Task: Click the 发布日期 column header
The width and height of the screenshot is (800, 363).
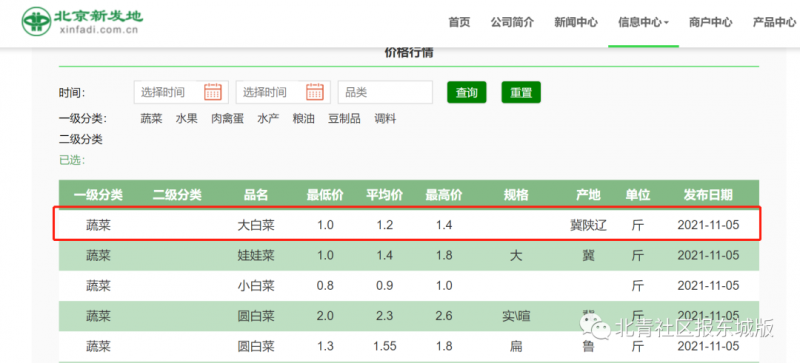Action: (708, 195)
